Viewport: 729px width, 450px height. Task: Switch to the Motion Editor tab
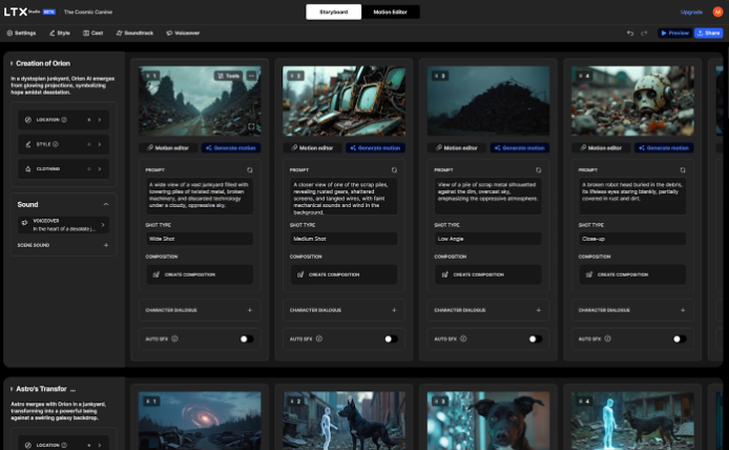click(390, 12)
